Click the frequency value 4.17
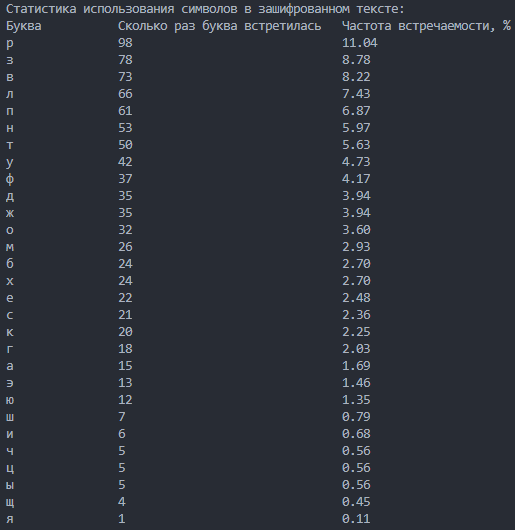 356,179
